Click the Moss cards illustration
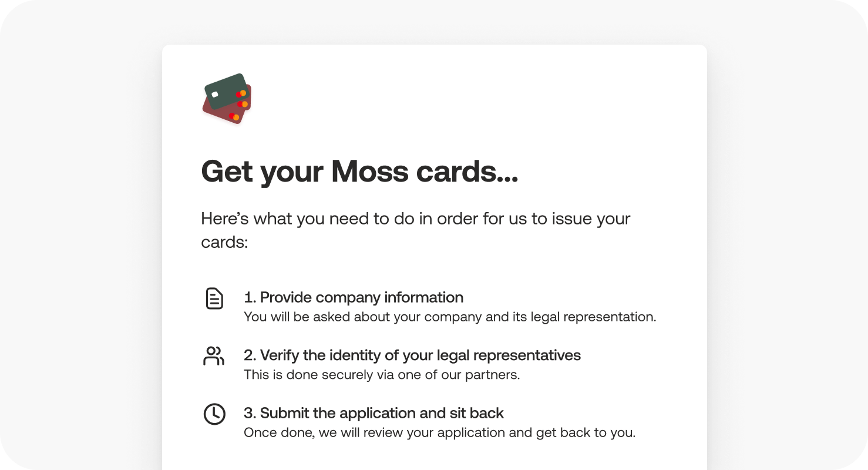868x470 pixels. coord(227,99)
